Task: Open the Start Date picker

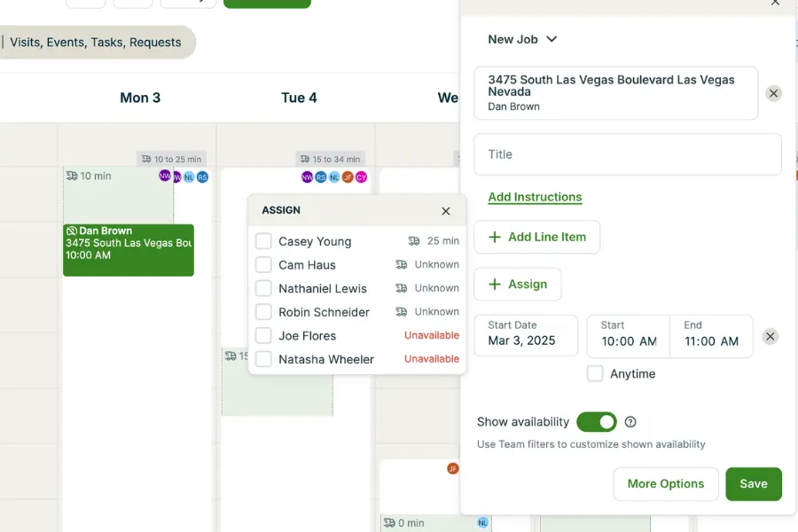Action: [x=526, y=335]
